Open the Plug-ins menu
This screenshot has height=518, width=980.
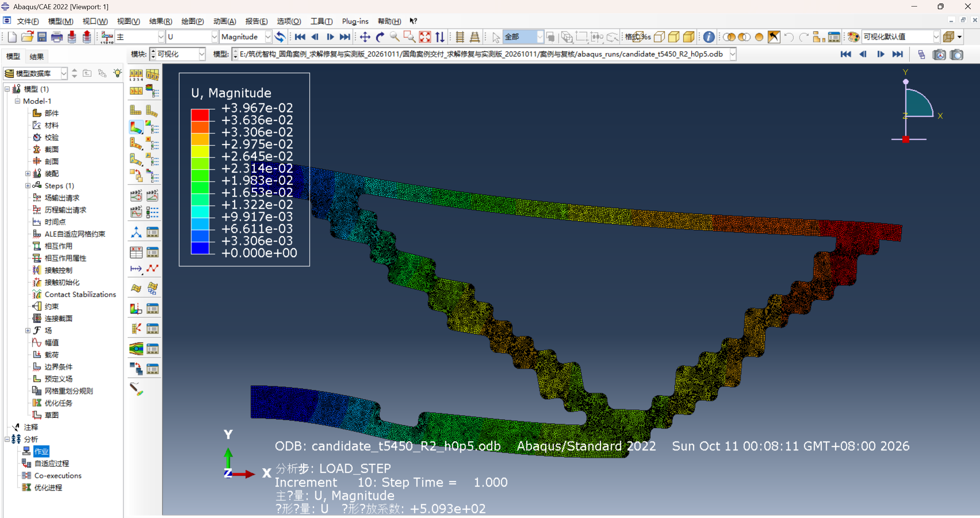coord(355,21)
